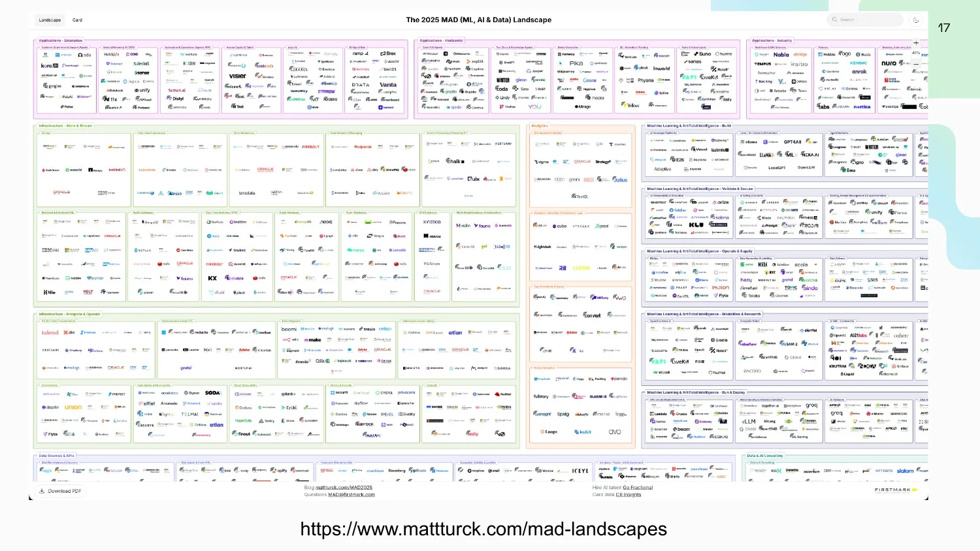Switch to the Landscape view tab
The width and height of the screenshot is (980, 551).
pyautogui.click(x=50, y=20)
